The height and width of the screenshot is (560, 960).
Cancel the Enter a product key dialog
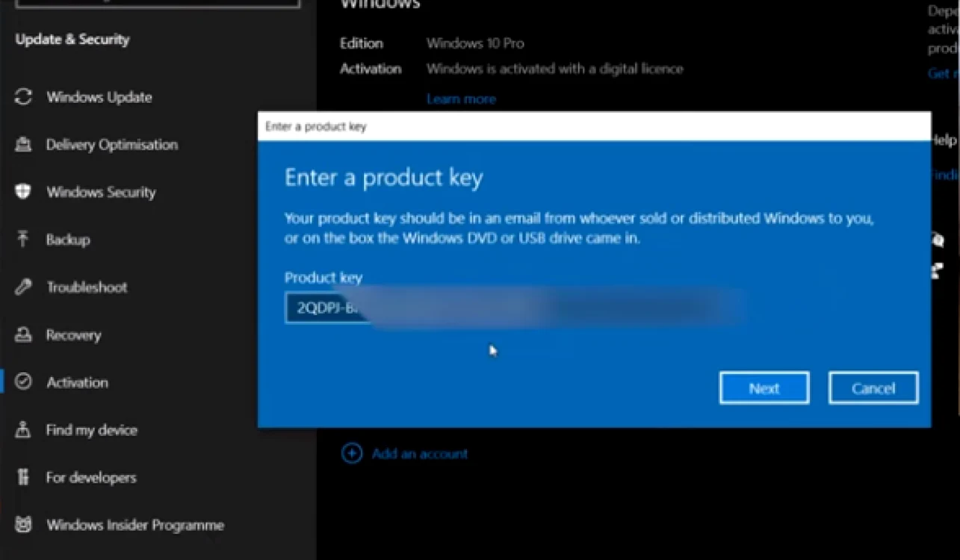[x=873, y=388]
